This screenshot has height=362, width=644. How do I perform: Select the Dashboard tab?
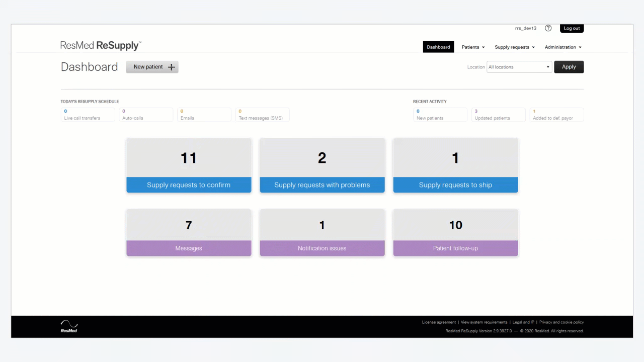pyautogui.click(x=438, y=47)
